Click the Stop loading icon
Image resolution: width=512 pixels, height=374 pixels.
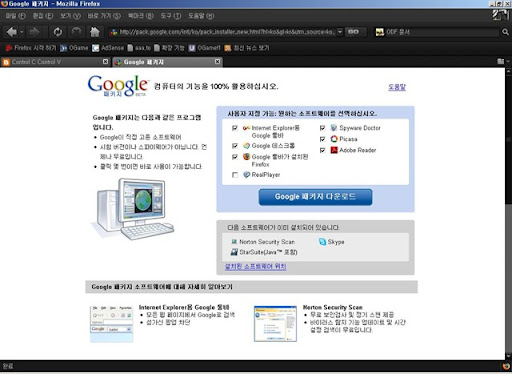coord(76,32)
